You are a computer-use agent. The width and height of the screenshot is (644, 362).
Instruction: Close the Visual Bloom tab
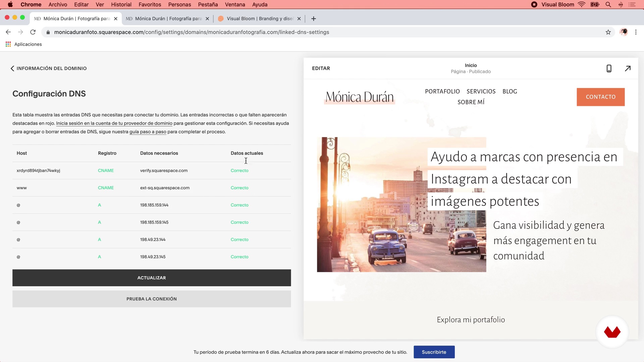(x=299, y=19)
